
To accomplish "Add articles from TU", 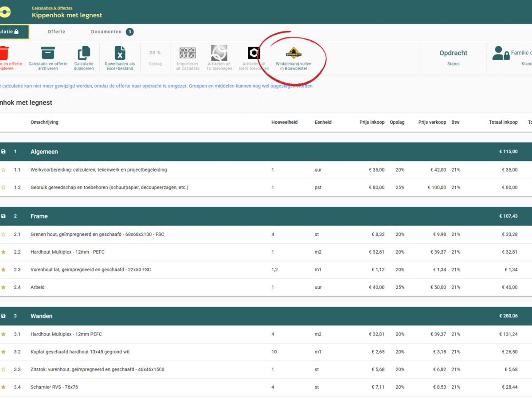I will coord(219,58).
